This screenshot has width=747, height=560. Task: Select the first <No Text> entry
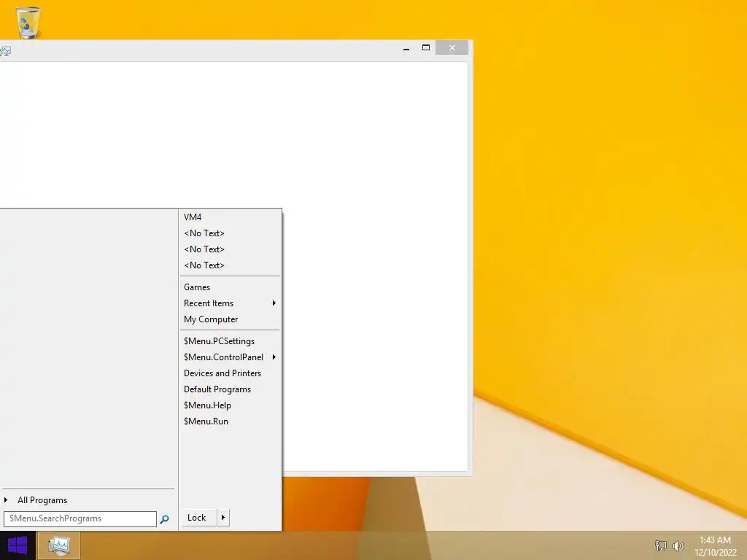[x=230, y=233]
